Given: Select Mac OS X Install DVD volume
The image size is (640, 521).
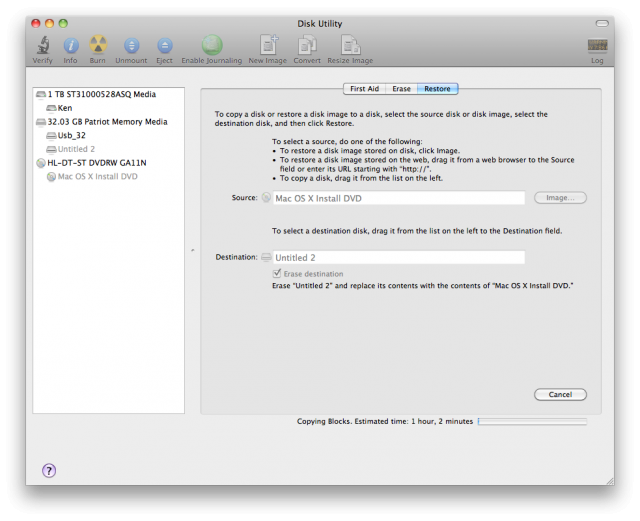Looking at the screenshot, I should point(108,176).
